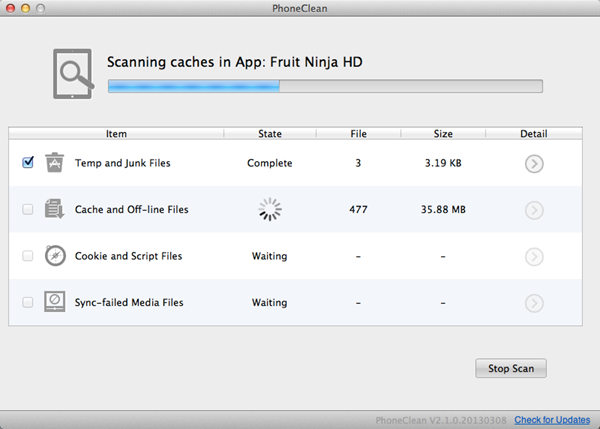Sort by the Size column header
Viewport: 600px width, 429px height.
(x=442, y=133)
